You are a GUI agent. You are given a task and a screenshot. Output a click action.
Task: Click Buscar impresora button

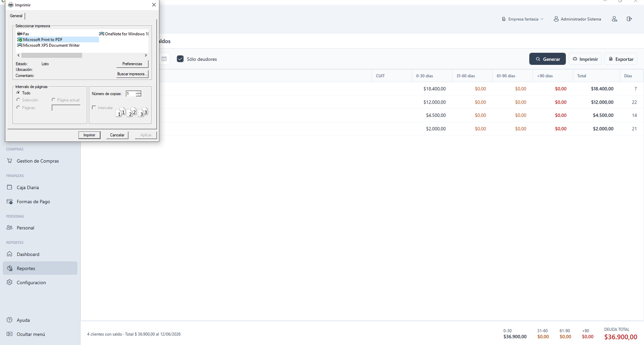[x=132, y=74]
